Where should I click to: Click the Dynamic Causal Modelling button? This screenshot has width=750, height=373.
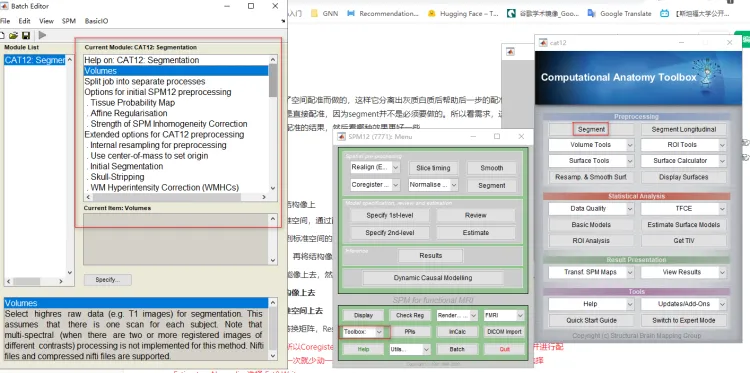coord(433,278)
